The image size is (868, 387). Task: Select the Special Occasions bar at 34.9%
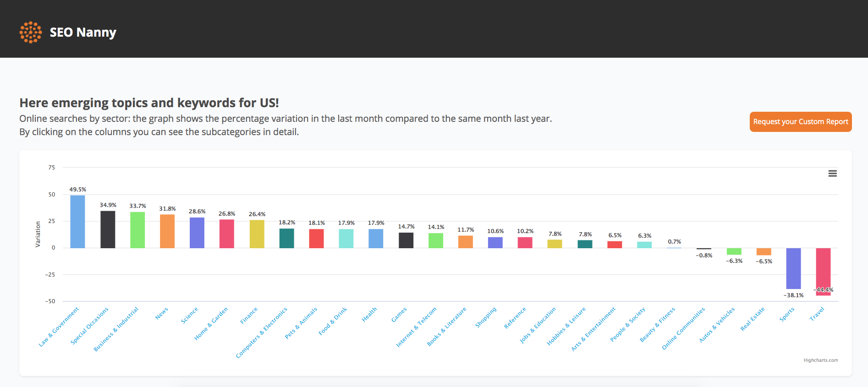(x=108, y=229)
